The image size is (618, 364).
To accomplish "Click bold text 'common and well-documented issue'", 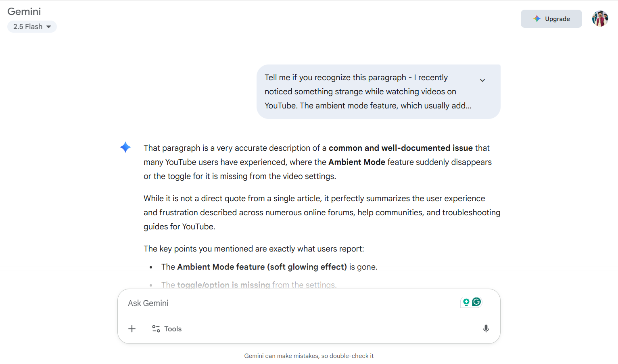I will click(400, 148).
